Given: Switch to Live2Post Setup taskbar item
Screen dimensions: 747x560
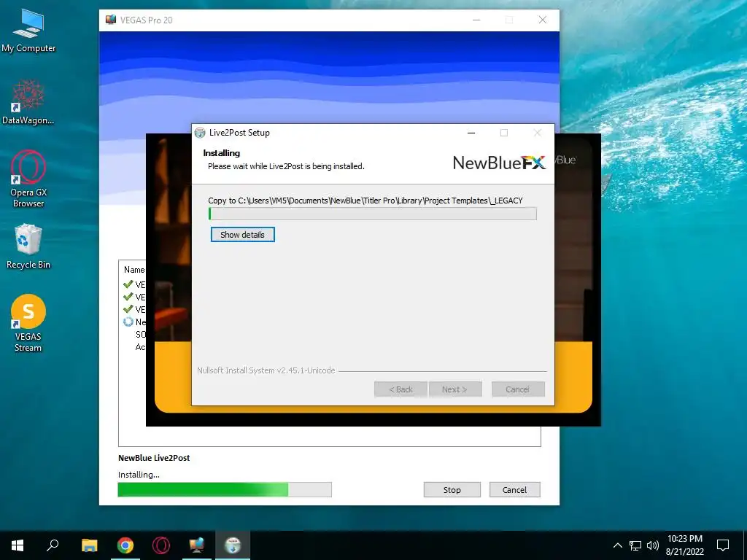Looking at the screenshot, I should click(233, 545).
